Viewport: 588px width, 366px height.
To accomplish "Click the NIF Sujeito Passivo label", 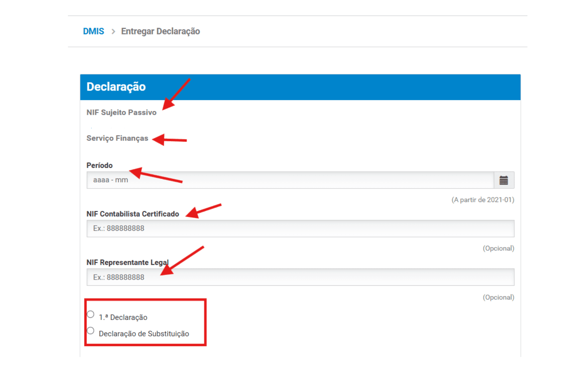I will pyautogui.click(x=121, y=112).
